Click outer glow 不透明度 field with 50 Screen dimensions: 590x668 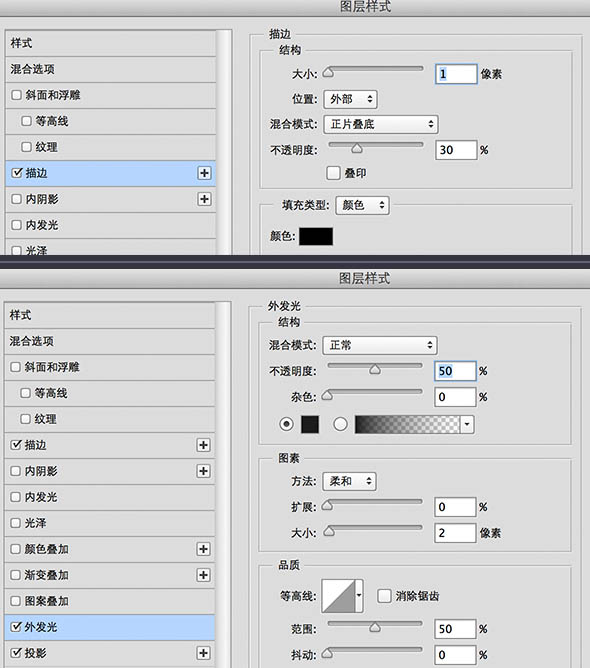pos(455,371)
